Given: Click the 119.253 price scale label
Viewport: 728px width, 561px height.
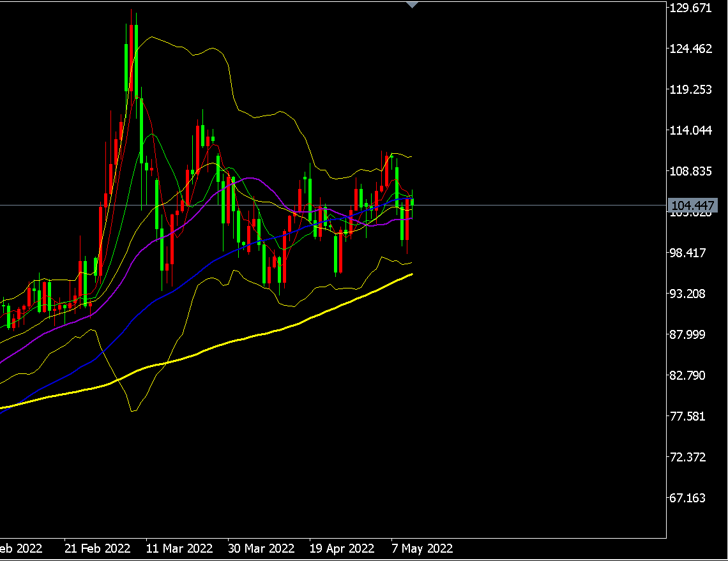Looking at the screenshot, I should coord(690,89).
